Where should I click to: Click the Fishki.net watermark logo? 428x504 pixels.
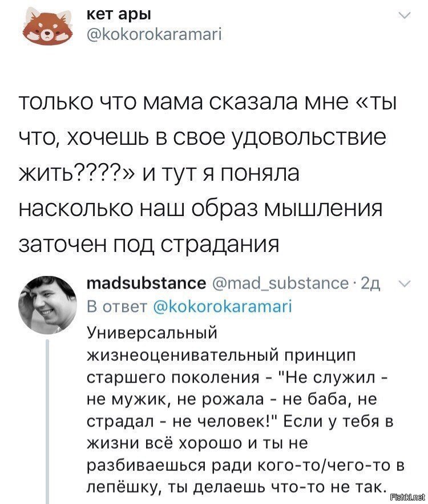(x=409, y=498)
